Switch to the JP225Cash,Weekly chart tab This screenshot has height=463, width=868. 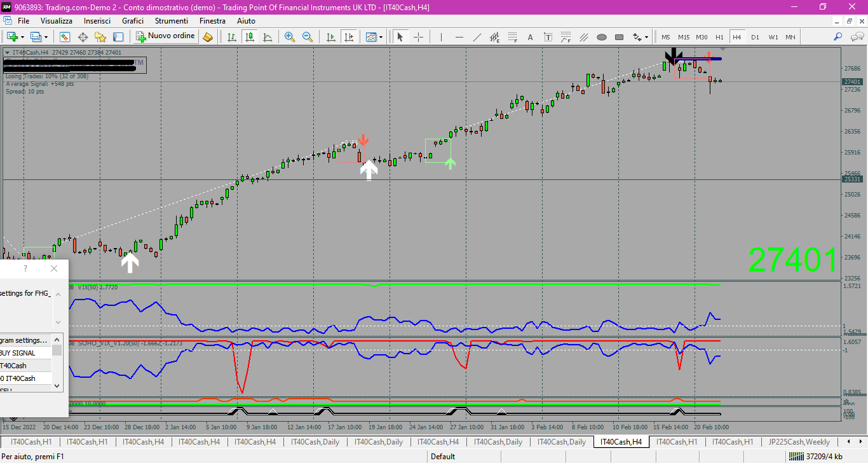tap(799, 441)
